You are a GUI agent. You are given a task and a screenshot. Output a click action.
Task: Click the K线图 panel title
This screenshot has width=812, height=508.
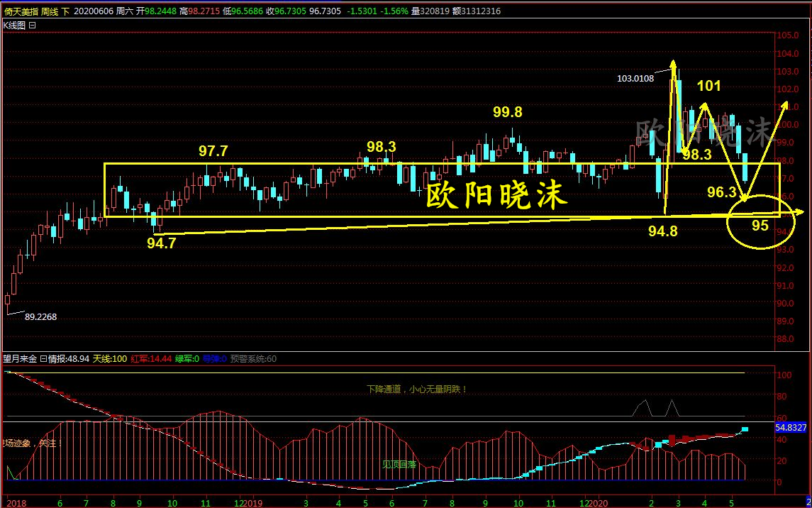click(x=14, y=25)
